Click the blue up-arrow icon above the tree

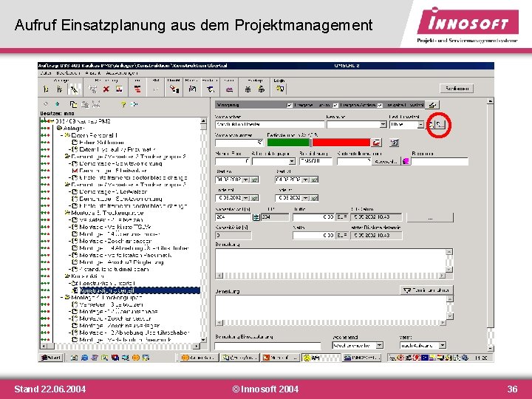[x=57, y=104]
